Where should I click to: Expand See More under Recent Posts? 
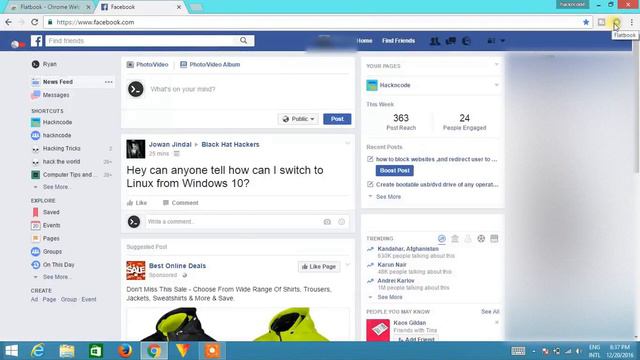(388, 196)
